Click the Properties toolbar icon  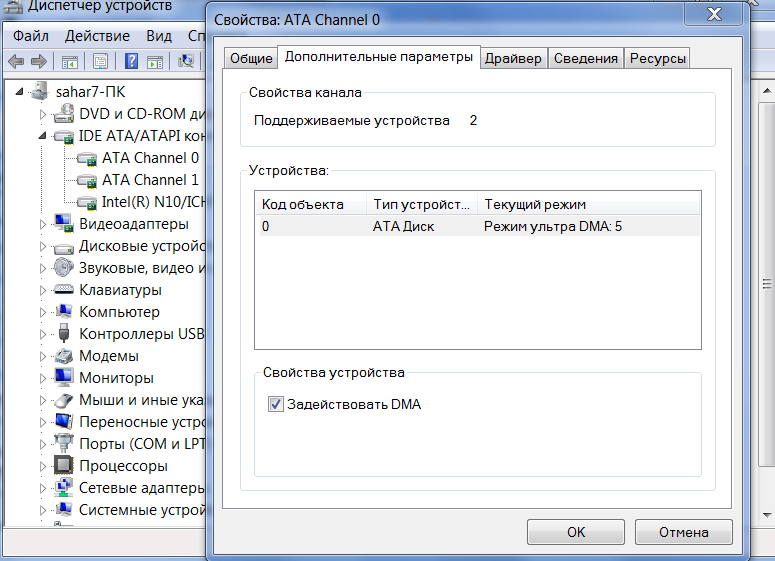pyautogui.click(x=101, y=61)
